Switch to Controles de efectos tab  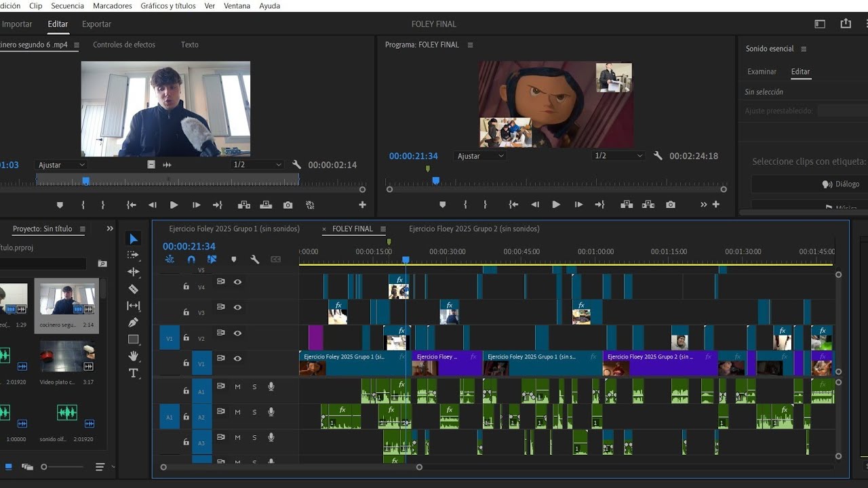pyautogui.click(x=124, y=45)
